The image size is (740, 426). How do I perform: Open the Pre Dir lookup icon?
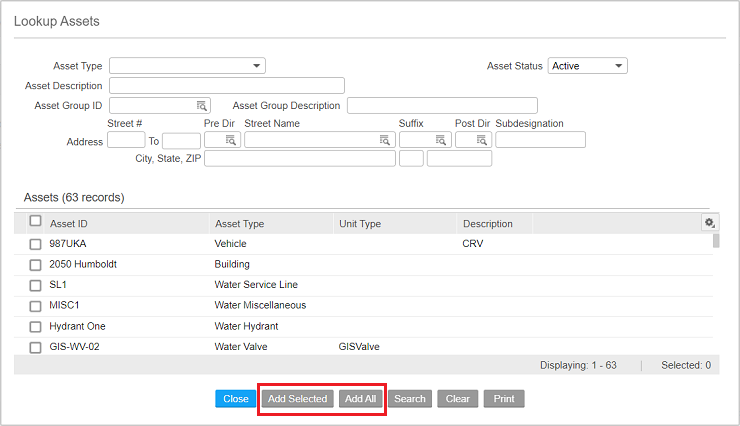tap(230, 141)
